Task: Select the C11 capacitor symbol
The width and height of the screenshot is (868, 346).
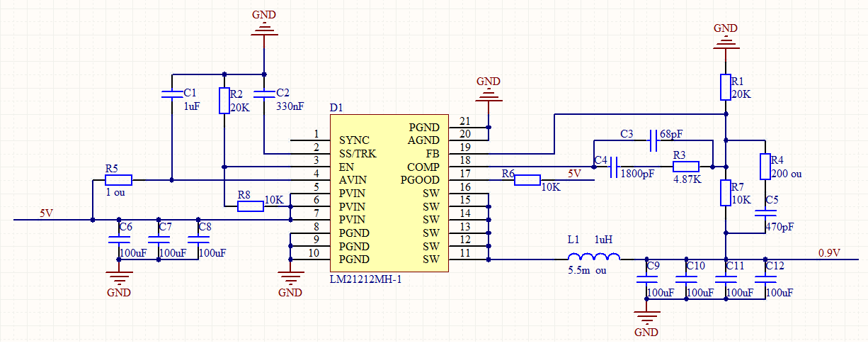Action: pyautogui.click(x=726, y=279)
